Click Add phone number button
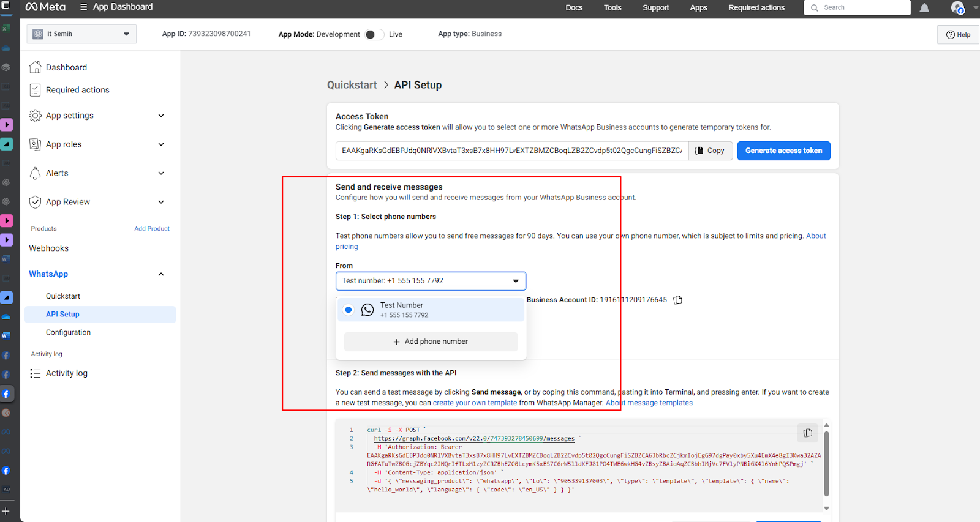The height and width of the screenshot is (522, 980). (x=431, y=341)
